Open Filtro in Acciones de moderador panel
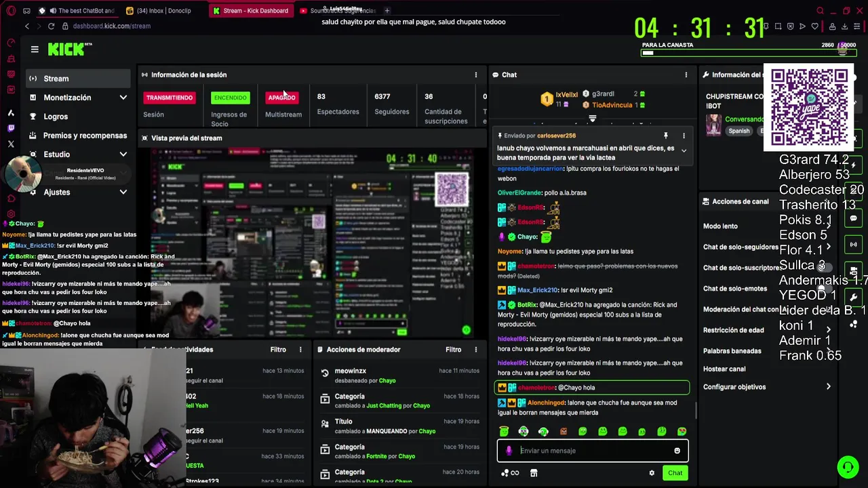 click(x=454, y=350)
